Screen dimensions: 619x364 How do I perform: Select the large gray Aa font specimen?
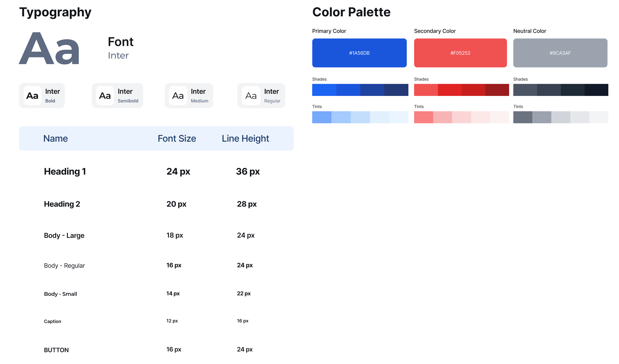49,49
